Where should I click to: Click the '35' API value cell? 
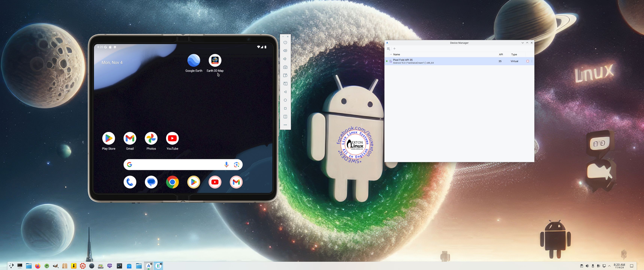click(x=500, y=61)
